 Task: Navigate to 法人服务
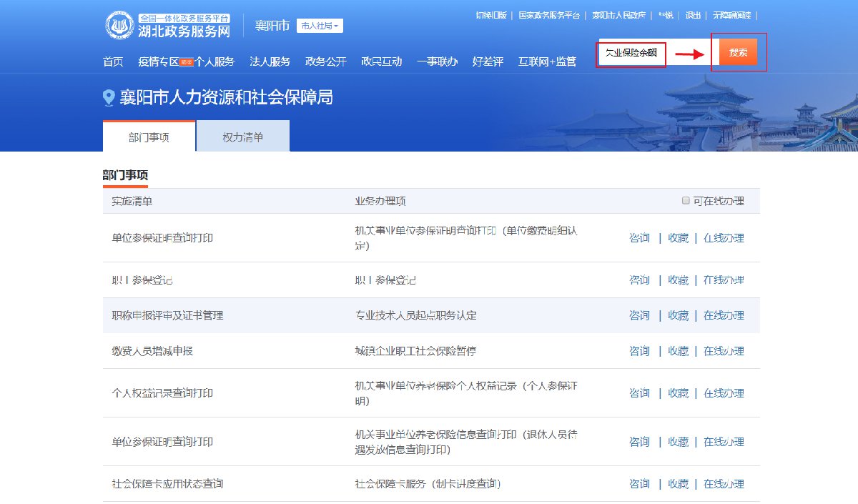tap(270, 61)
